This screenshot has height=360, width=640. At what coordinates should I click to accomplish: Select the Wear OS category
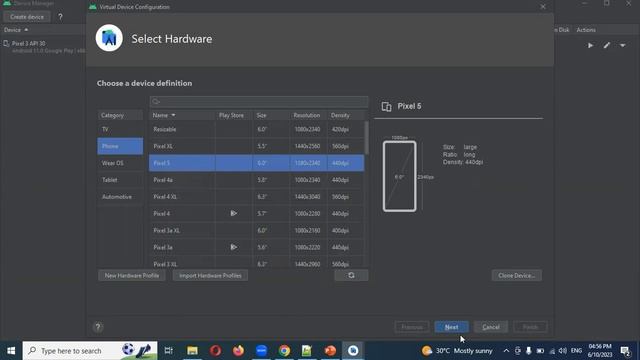click(120, 163)
